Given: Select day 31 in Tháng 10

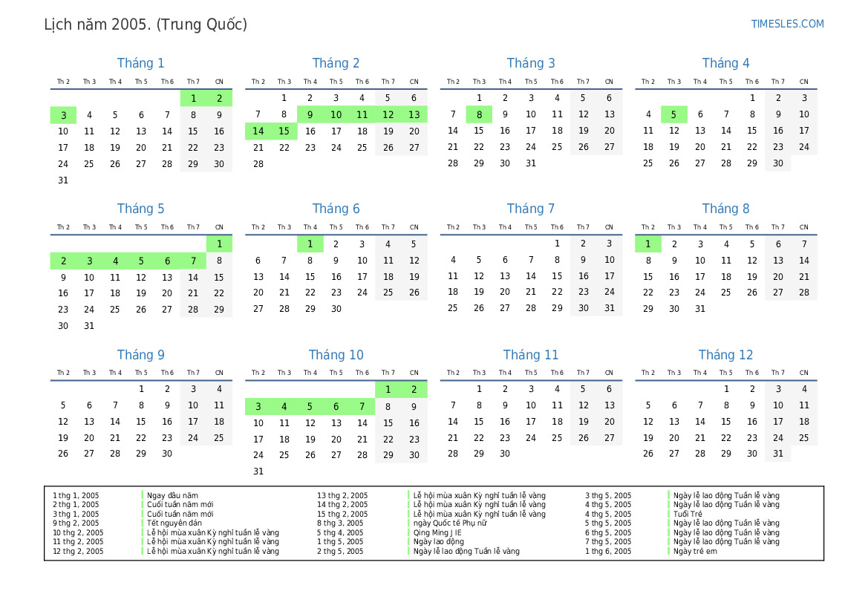Looking at the screenshot, I should 258,471.
